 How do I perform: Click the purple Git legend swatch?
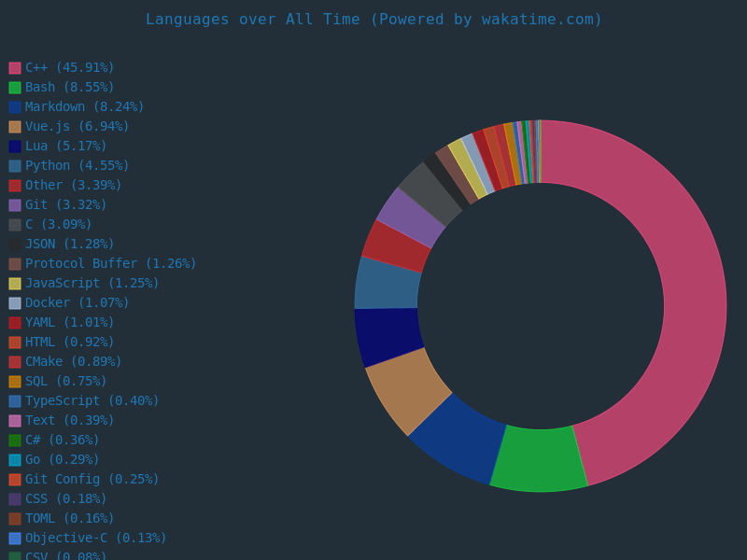pyautogui.click(x=15, y=205)
